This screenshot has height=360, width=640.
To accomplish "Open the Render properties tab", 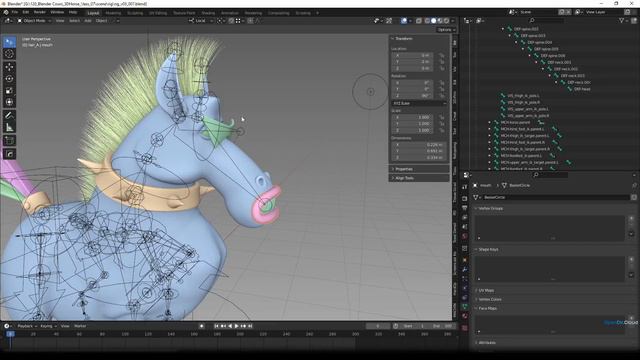I will [x=465, y=199].
